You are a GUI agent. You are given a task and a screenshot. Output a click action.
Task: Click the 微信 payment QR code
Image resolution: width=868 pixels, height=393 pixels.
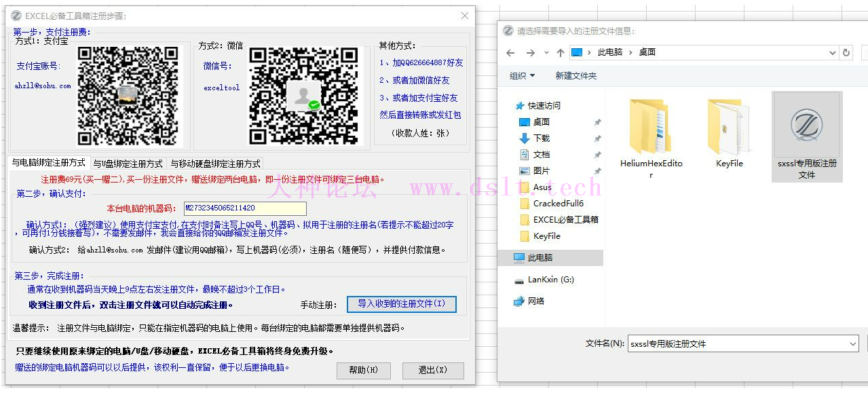pos(303,96)
